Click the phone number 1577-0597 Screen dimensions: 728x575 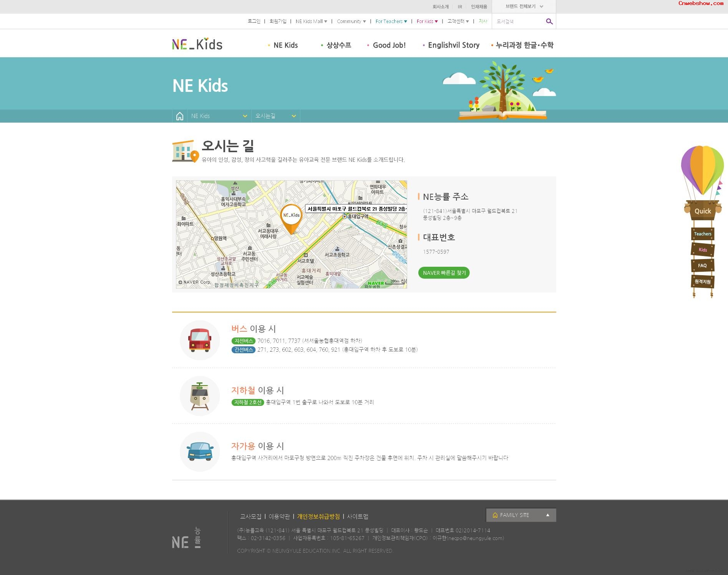[x=436, y=252]
